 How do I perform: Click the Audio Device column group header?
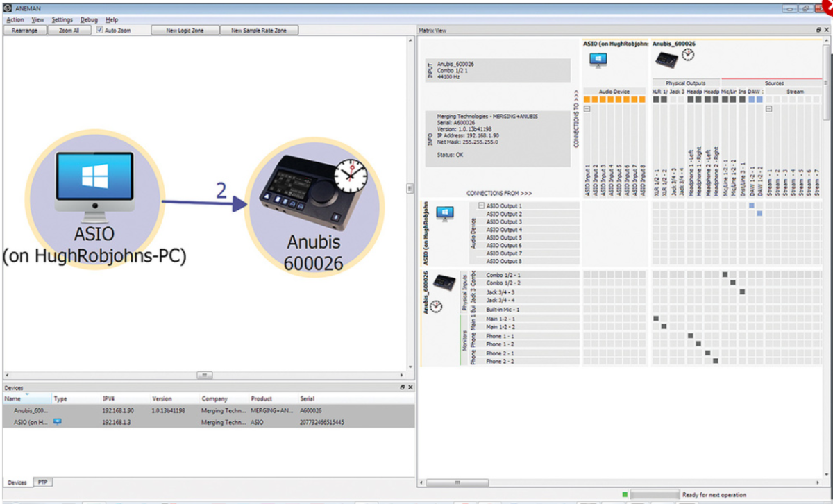[x=614, y=91]
